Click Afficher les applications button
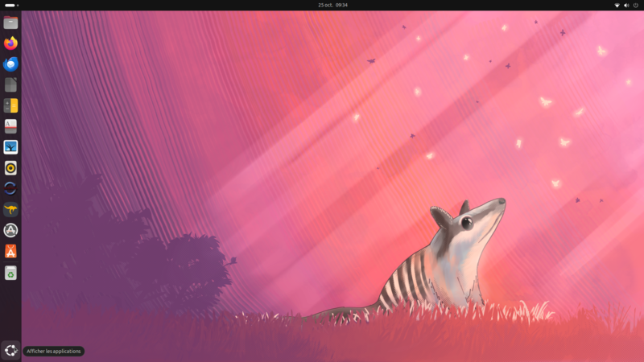 point(10,351)
